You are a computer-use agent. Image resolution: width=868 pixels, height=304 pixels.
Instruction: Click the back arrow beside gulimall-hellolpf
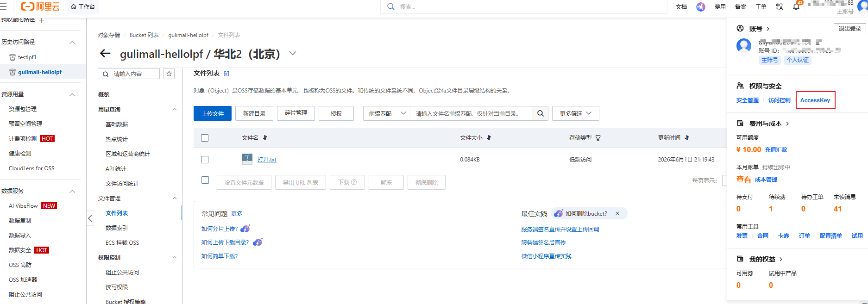tap(105, 54)
